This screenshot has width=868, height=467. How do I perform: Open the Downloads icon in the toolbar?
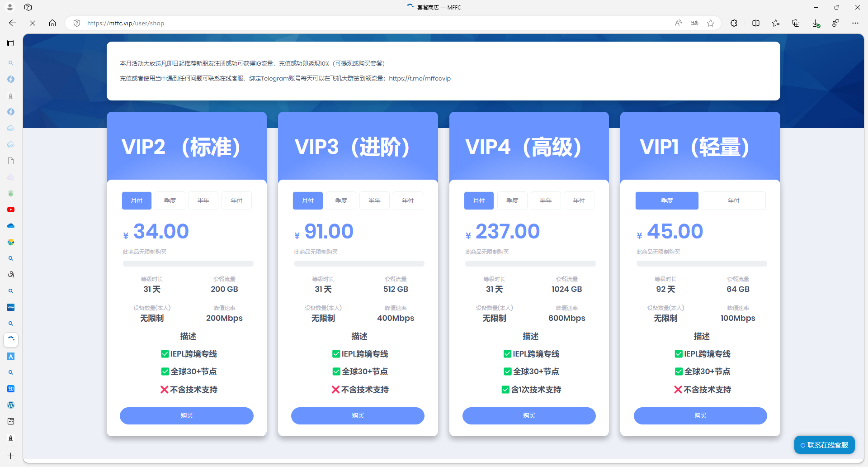click(x=816, y=23)
